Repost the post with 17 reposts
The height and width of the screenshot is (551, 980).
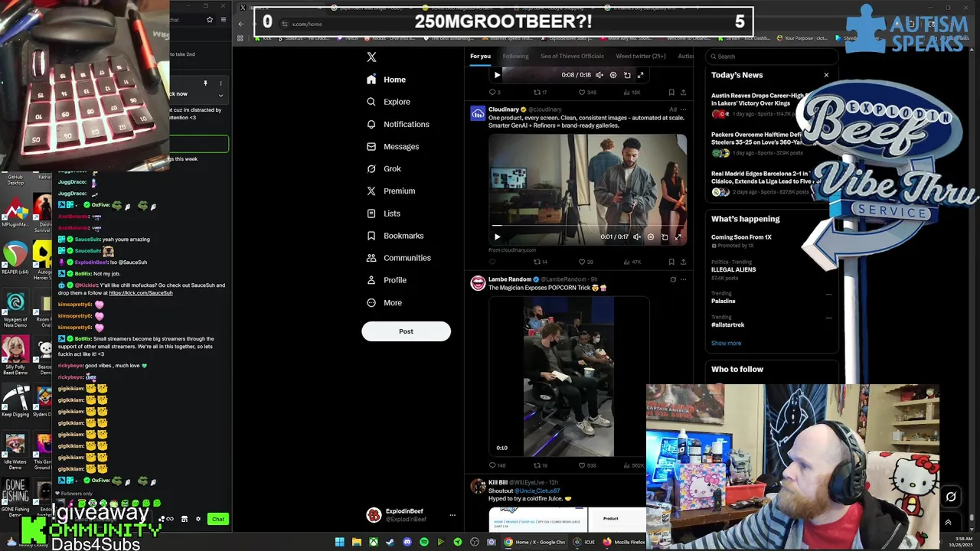coord(539,92)
